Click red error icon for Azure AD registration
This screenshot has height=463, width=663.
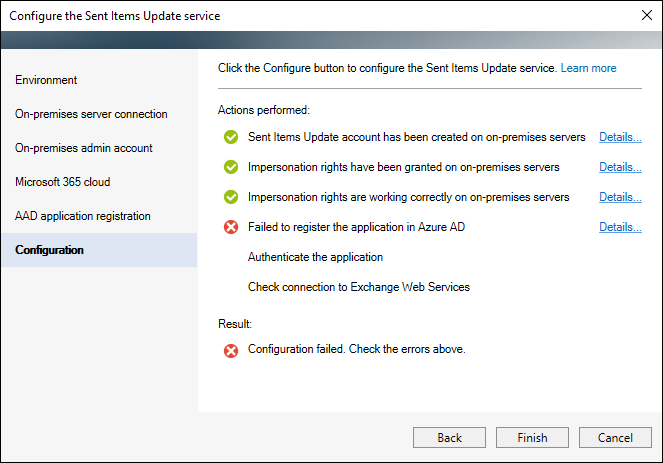tap(231, 227)
